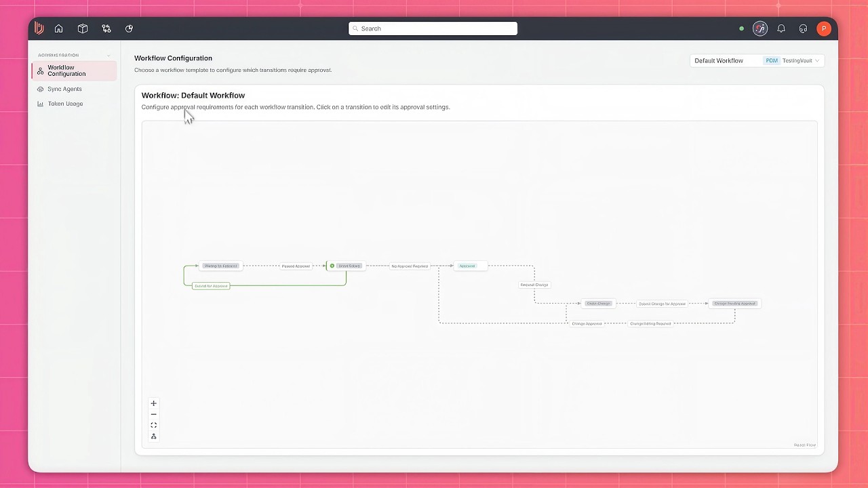Screen dimensions: 868x488
Task: Click Reset Flow link on canvas
Action: point(805,445)
